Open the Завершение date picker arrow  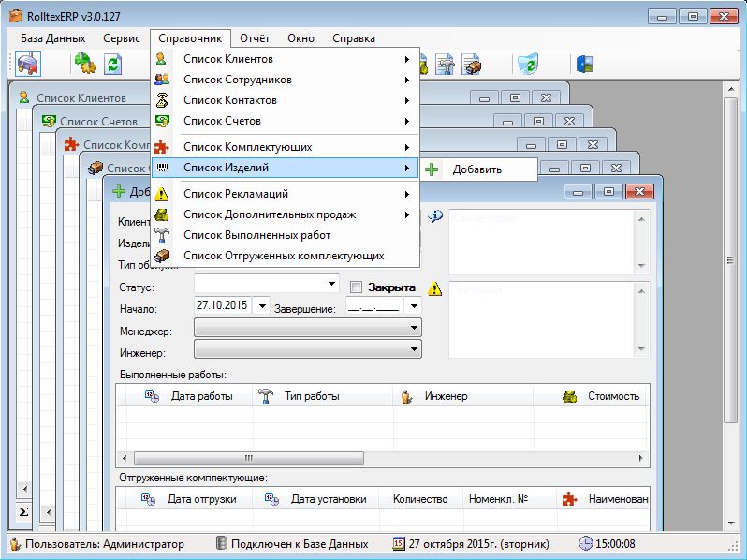tap(414, 305)
